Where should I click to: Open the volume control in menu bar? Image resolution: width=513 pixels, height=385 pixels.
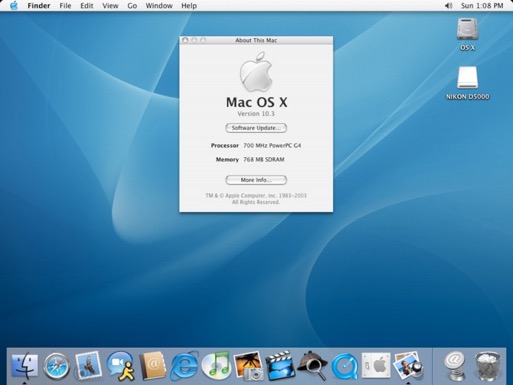click(x=449, y=6)
